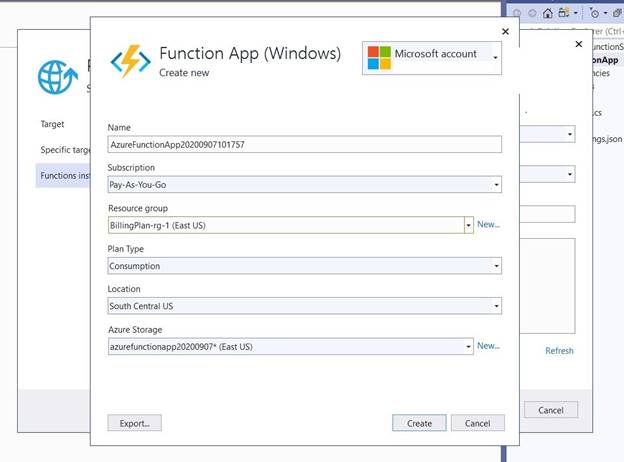Expand the Resource group dropdown
The width and height of the screenshot is (624, 462).
coord(468,226)
